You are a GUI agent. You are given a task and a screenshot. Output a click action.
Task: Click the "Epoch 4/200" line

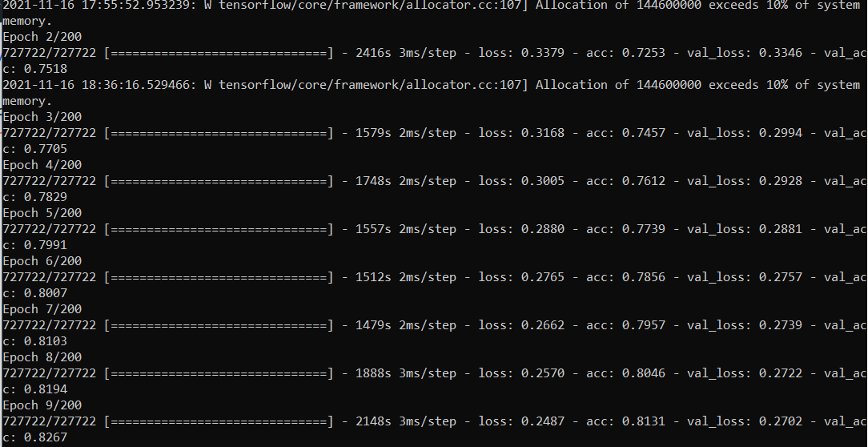pos(42,166)
